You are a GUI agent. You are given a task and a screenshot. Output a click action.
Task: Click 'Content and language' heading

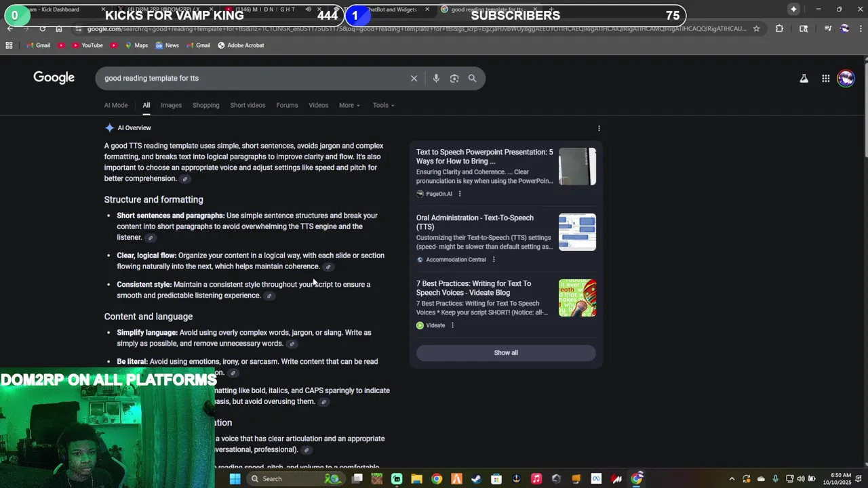click(149, 317)
